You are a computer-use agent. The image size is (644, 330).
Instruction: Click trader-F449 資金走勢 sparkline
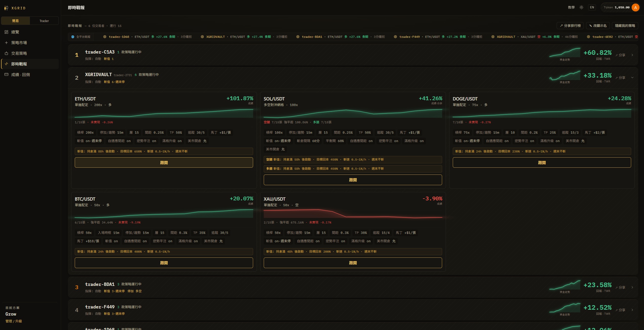[565, 307]
